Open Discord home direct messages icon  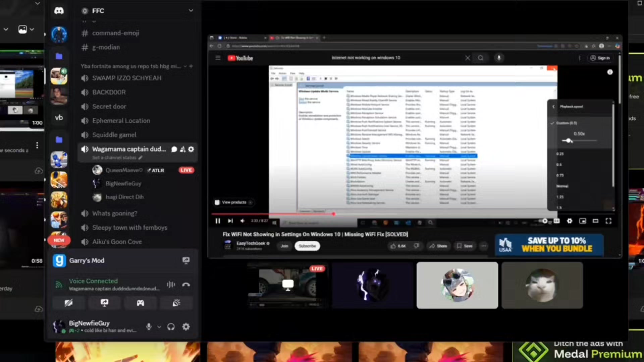coord(59,11)
